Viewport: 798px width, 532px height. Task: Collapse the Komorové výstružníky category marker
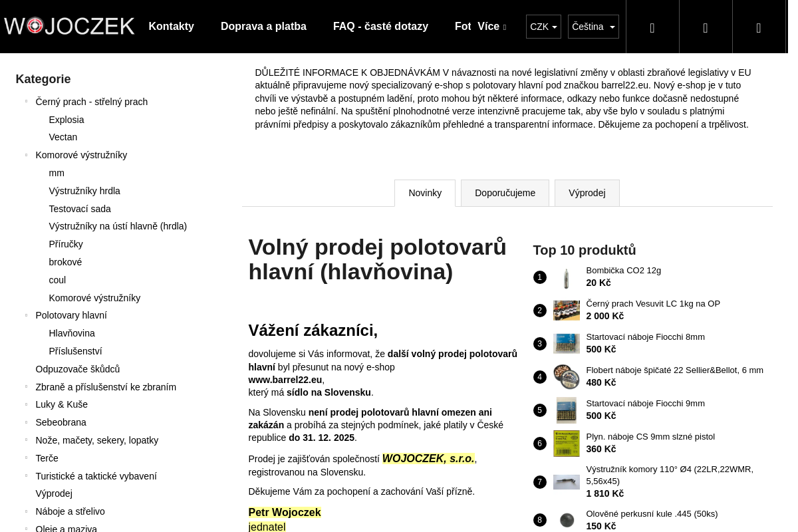click(26, 155)
